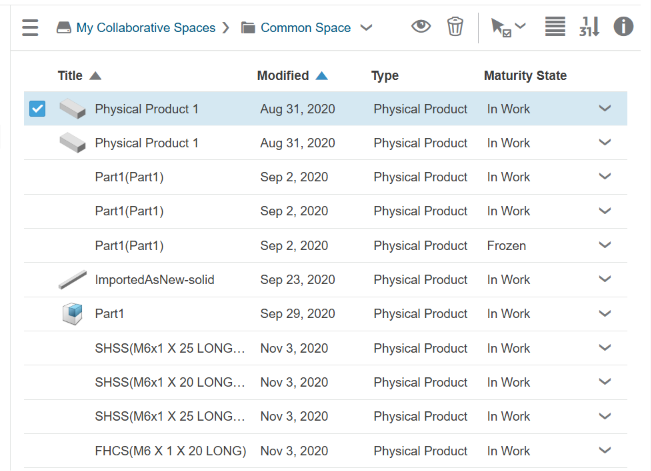The width and height of the screenshot is (651, 471).
Task: Uncheck the first Physical Product 1 checkbox
Action: click(x=37, y=109)
